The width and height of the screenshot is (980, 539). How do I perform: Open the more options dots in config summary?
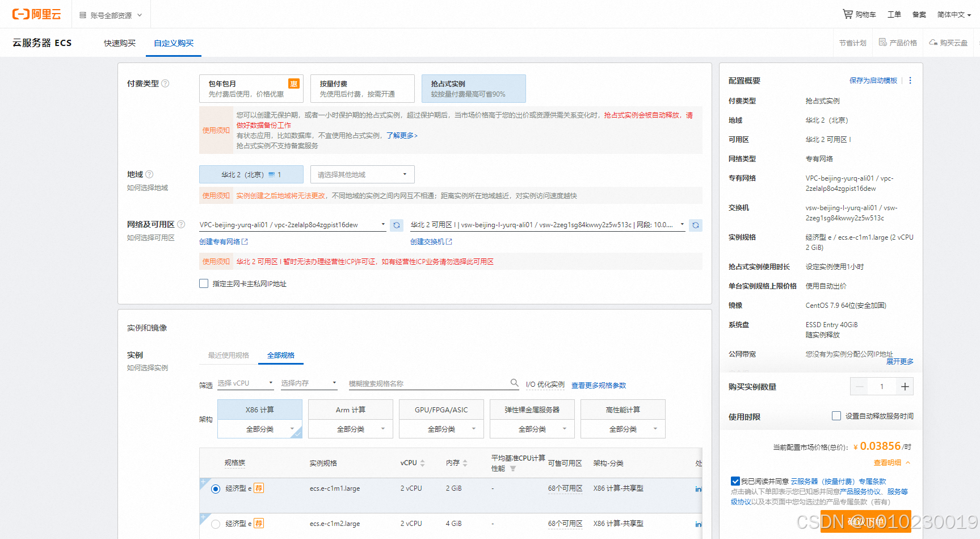(x=910, y=81)
